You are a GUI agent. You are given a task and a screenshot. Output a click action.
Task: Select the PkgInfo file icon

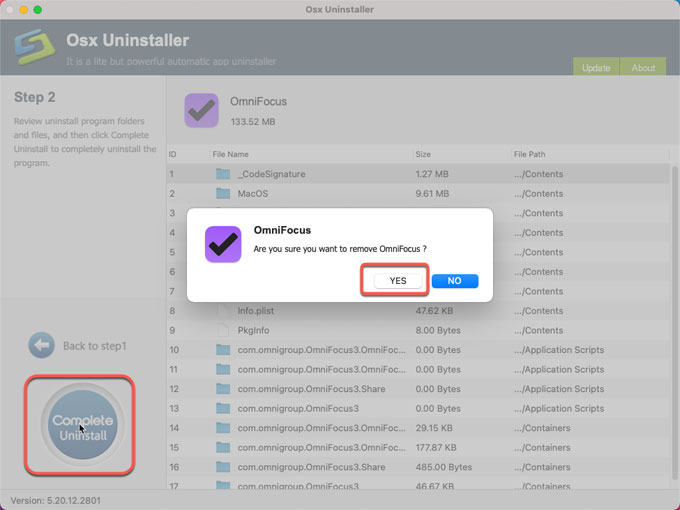coord(223,330)
